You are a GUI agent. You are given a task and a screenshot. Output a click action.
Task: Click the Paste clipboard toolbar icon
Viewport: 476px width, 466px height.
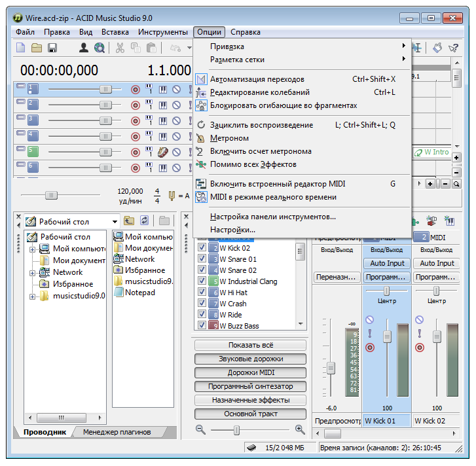coord(151,48)
